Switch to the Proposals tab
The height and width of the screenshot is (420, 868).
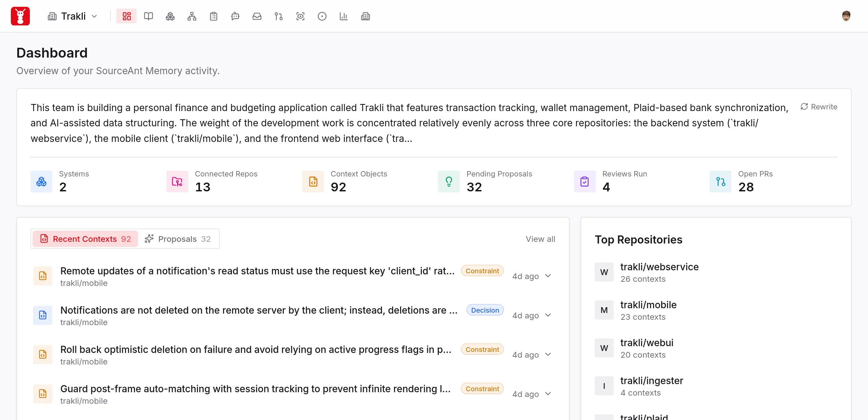pos(178,239)
